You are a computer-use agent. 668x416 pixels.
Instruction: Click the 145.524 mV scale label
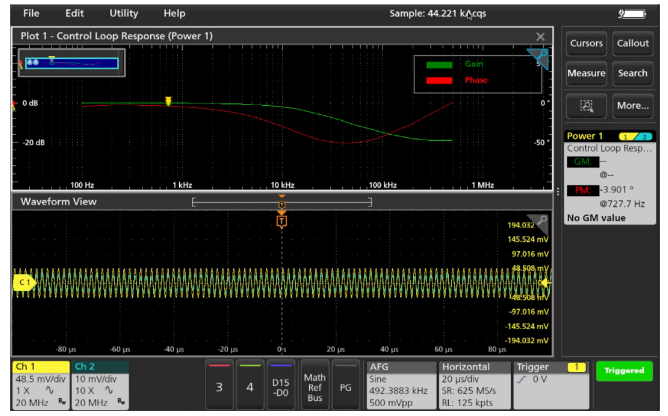click(528, 240)
